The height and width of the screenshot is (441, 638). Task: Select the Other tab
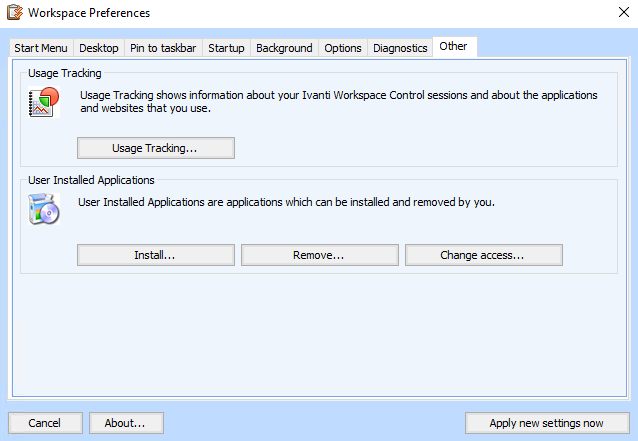click(x=453, y=47)
